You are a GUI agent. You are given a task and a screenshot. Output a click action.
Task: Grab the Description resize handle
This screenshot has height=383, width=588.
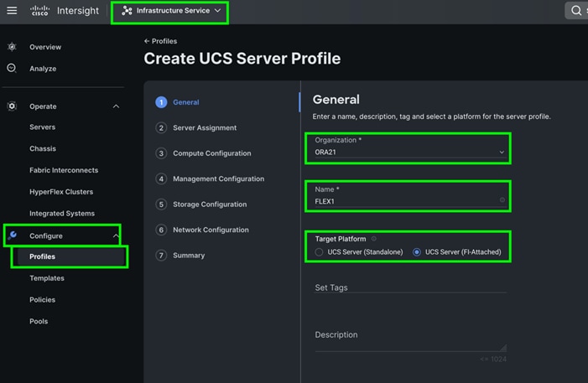[x=503, y=348]
